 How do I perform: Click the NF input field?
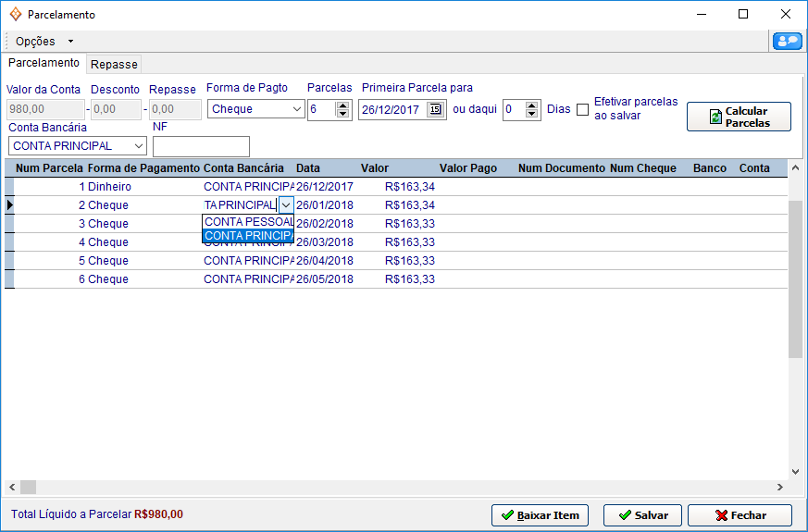pos(201,146)
